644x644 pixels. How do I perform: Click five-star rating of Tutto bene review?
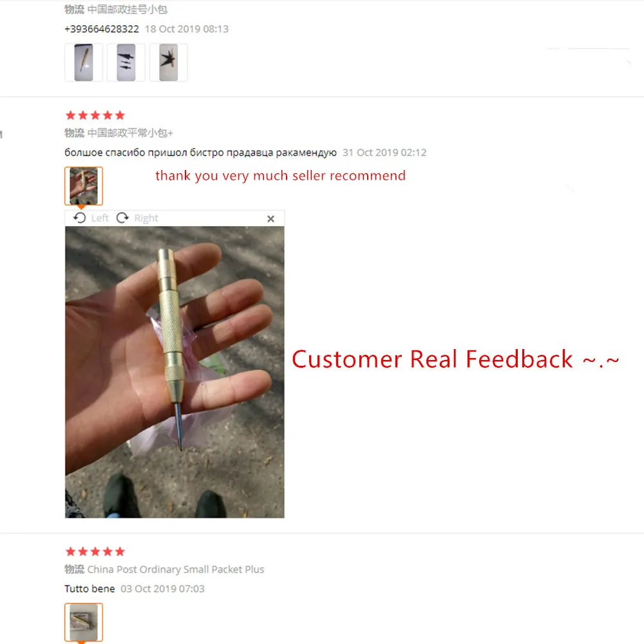tap(95, 552)
